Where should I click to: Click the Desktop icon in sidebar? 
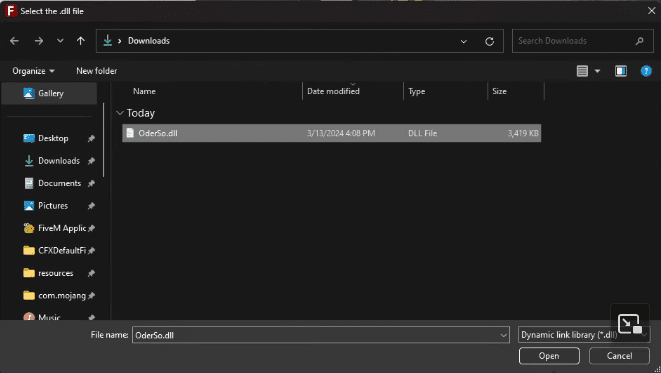(x=29, y=138)
